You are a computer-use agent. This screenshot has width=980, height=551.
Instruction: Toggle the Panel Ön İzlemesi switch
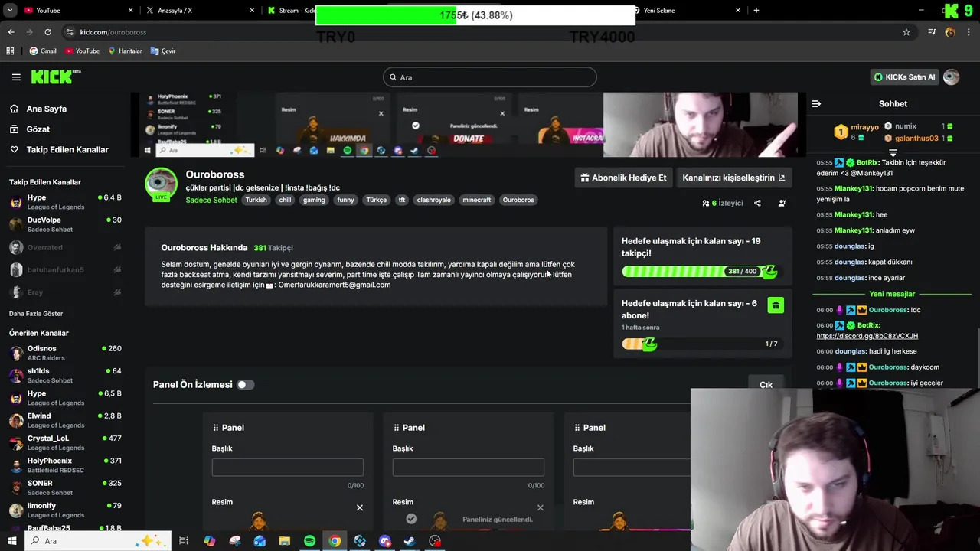click(x=245, y=385)
